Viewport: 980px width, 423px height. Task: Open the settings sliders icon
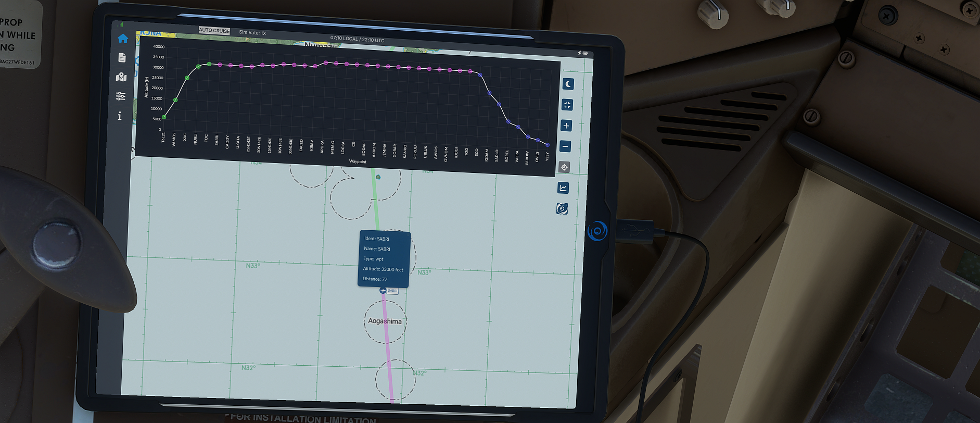121,96
